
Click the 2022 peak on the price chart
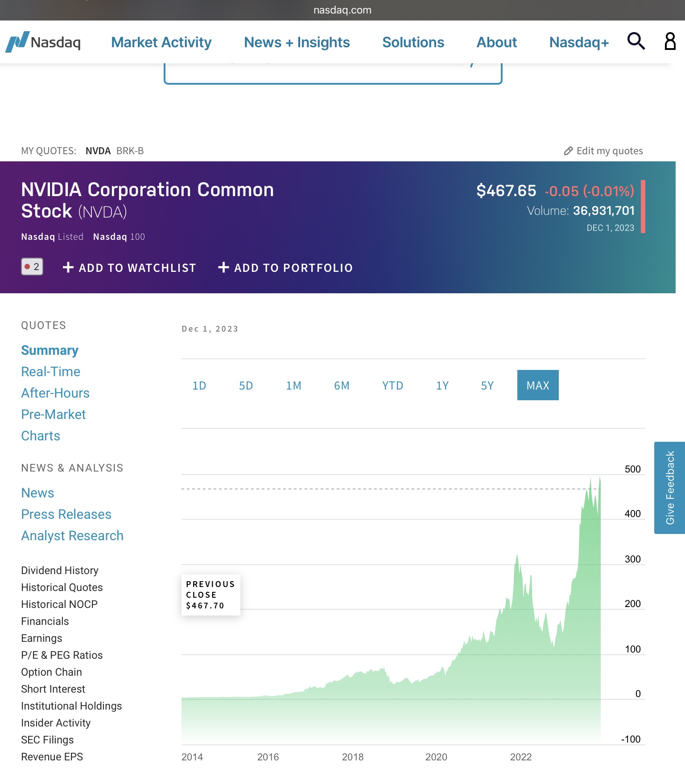tap(517, 557)
